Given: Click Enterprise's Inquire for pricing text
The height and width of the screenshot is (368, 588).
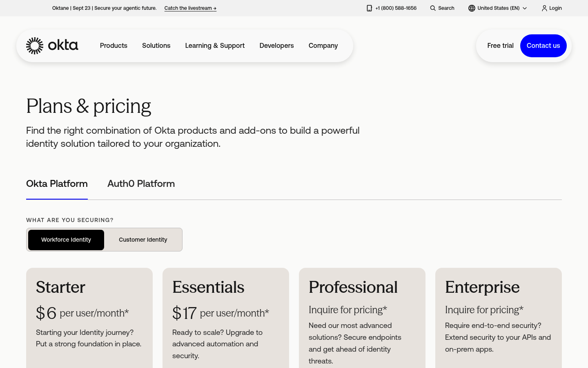Looking at the screenshot, I should tap(484, 310).
